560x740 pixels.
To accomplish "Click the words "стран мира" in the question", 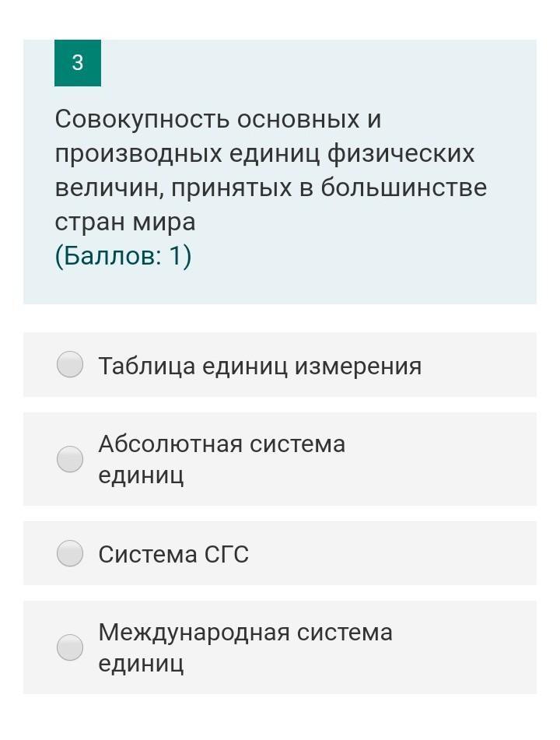I will [x=125, y=223].
